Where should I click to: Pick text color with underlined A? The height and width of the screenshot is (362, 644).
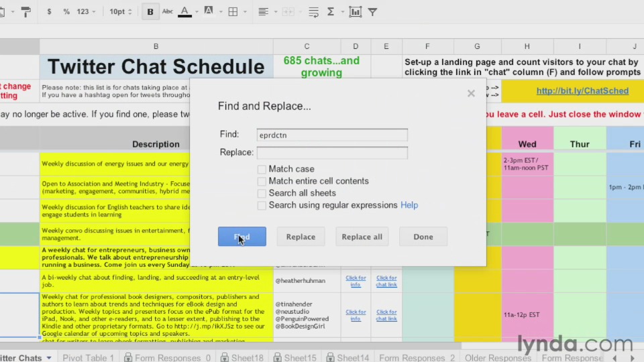click(x=185, y=11)
